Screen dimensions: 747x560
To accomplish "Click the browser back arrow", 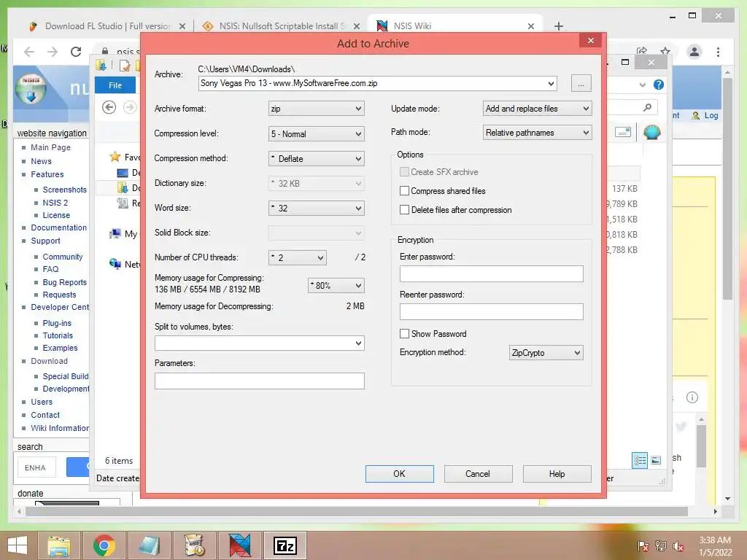I will (29, 52).
